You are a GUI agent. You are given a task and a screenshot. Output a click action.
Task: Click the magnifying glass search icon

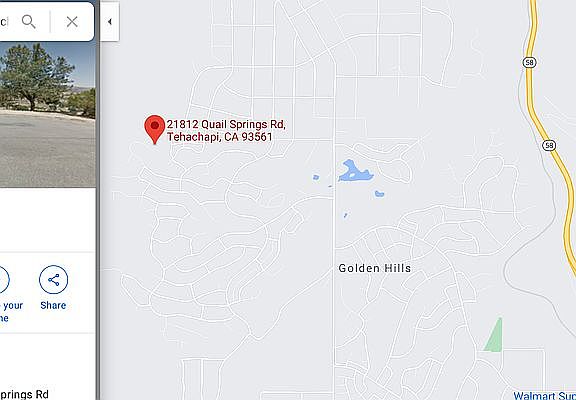coord(29,22)
